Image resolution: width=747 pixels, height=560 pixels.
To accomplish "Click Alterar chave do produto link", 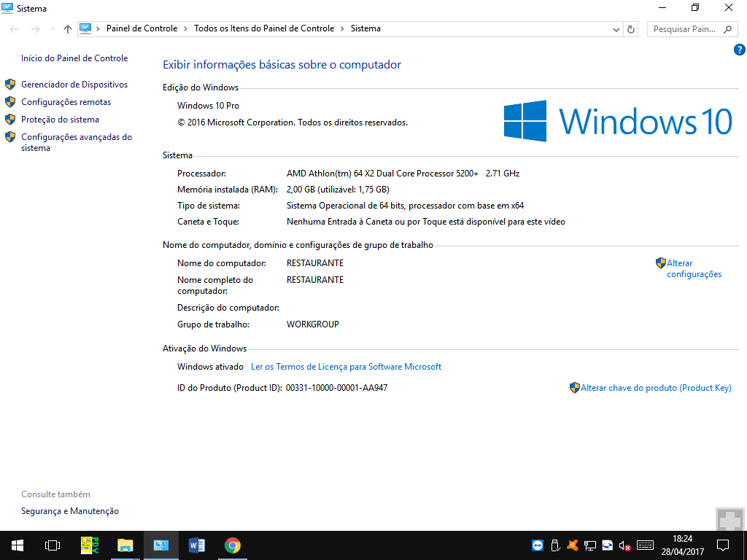I will tap(655, 388).
